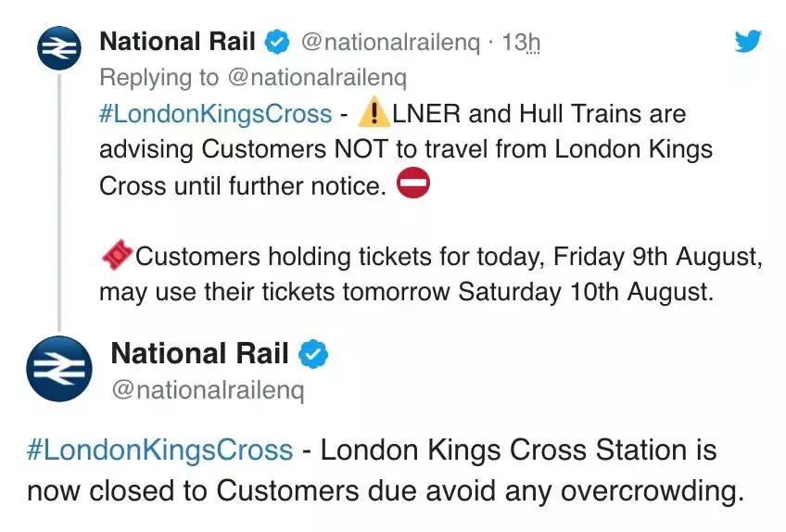Viewport: 786px width, 532px height.
Task: Open the @nationalrailenq mention in the 'Replying to' line
Action: tap(316, 77)
